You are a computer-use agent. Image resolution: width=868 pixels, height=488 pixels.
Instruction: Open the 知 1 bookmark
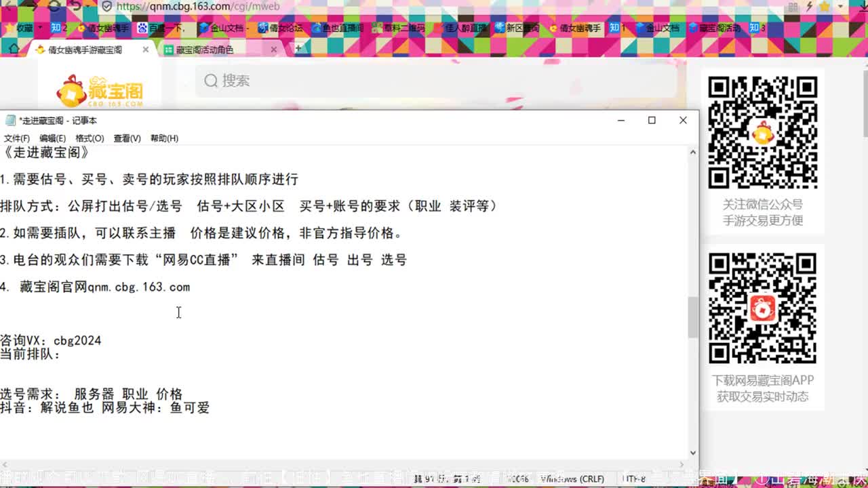(x=617, y=28)
